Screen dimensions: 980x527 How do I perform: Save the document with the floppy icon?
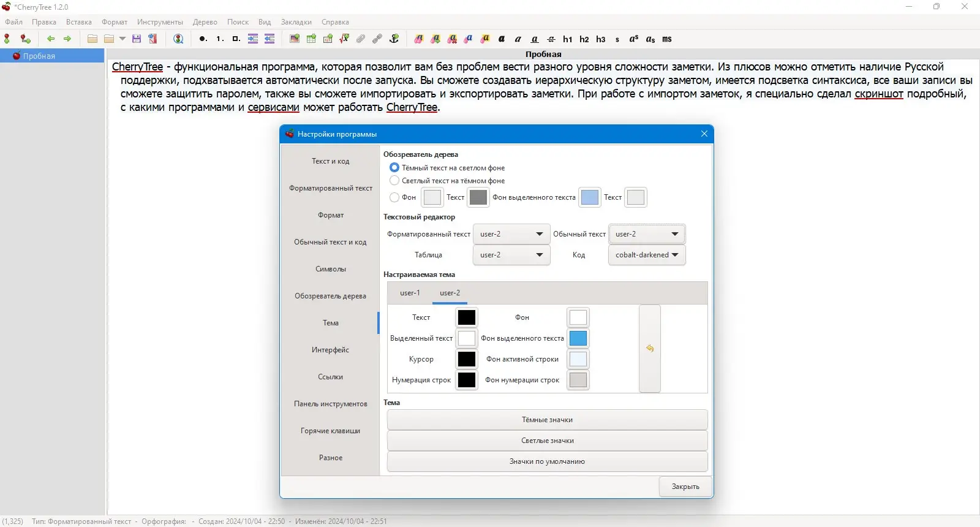pos(137,39)
